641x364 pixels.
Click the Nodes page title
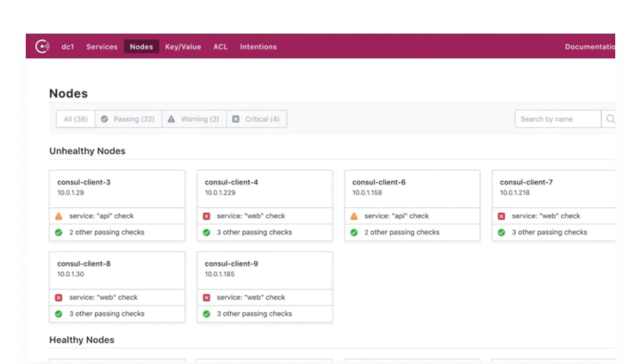tap(68, 93)
